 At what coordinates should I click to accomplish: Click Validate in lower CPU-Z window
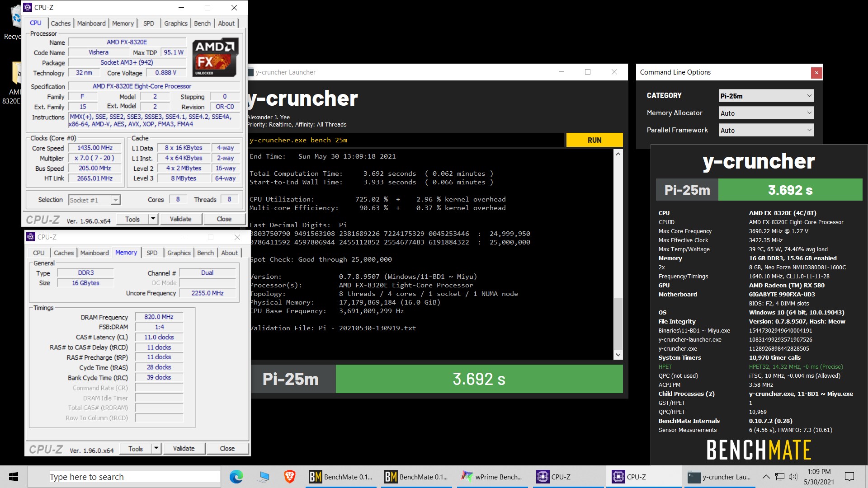(184, 449)
